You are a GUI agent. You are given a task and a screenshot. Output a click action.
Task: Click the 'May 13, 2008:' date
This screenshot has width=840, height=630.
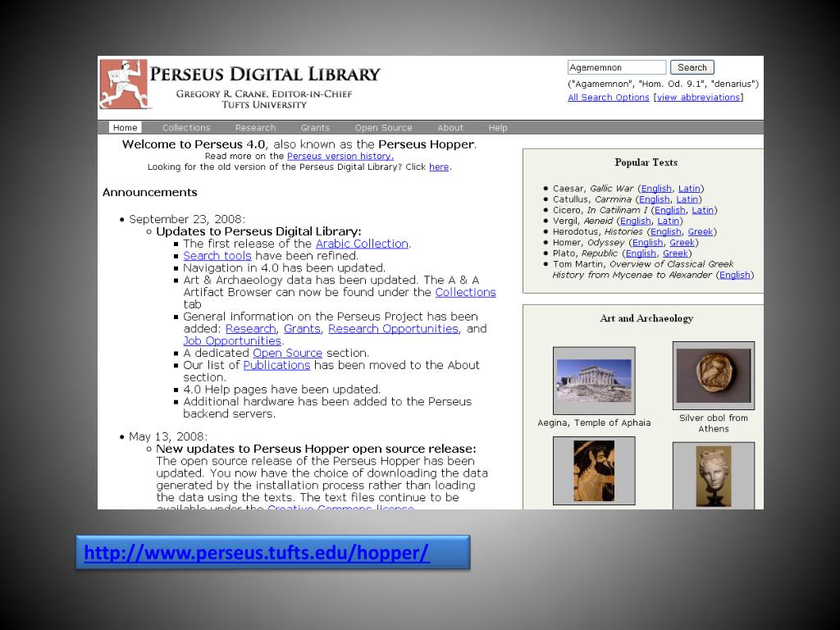point(167,436)
